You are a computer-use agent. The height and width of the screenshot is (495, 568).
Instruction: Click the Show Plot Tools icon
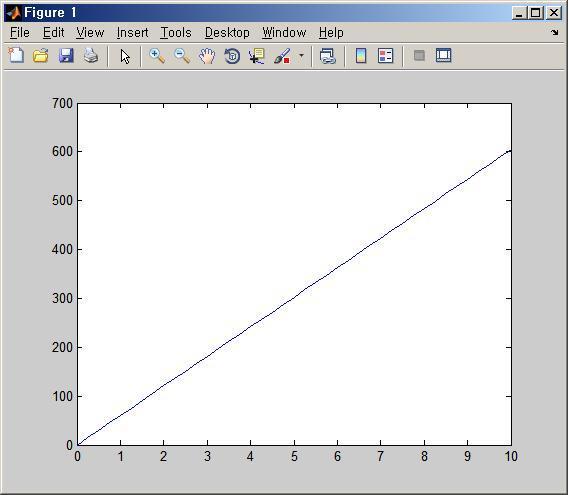pyautogui.click(x=443, y=55)
